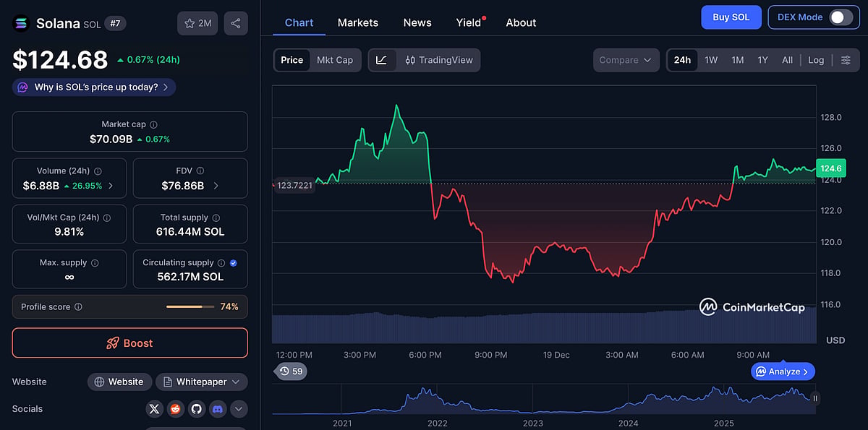This screenshot has width=868, height=430.
Task: Open the Reddit social link
Action: 175,409
